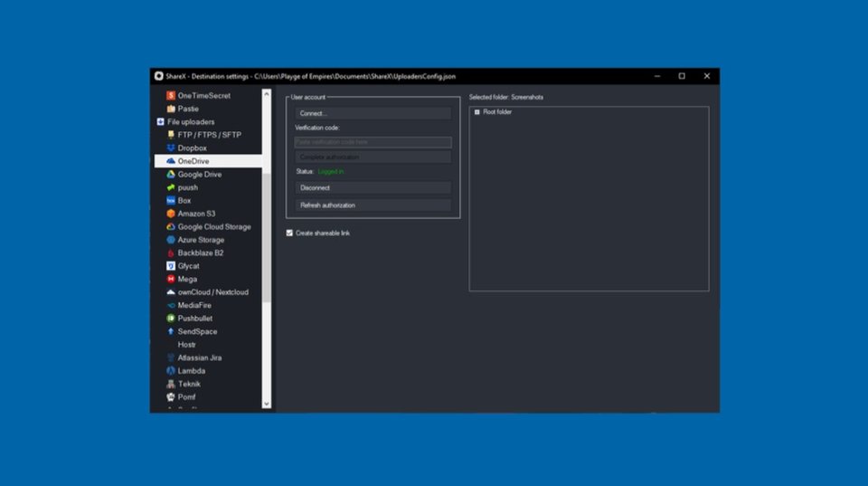The image size is (868, 486).
Task: Click the Box uploader icon
Action: point(171,201)
